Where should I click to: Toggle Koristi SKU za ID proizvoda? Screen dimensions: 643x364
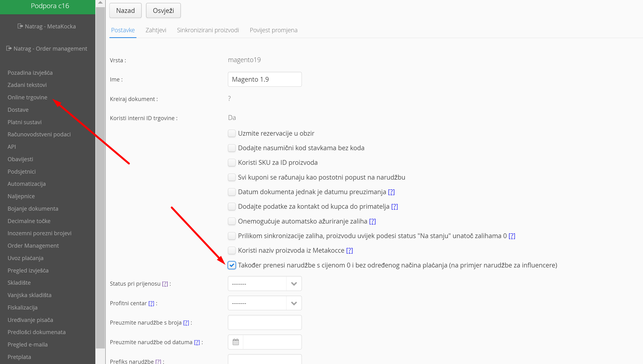point(232,162)
